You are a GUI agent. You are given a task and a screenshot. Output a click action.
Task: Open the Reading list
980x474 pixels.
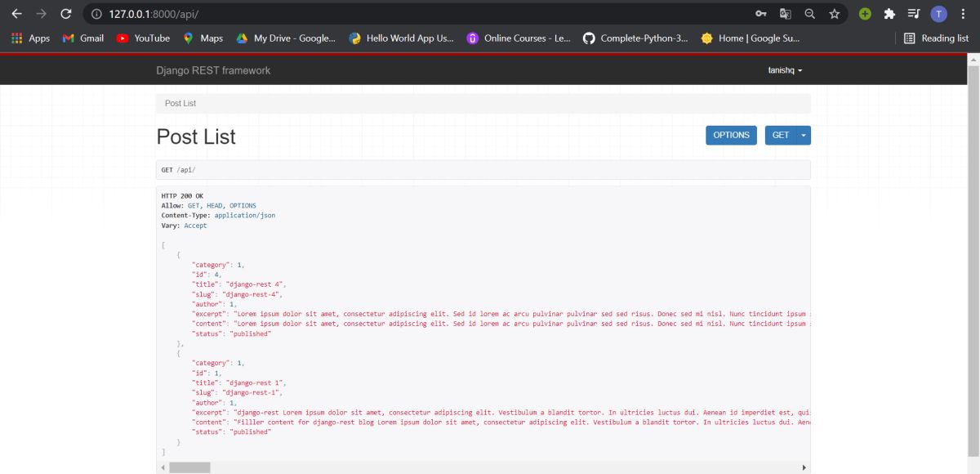(936, 38)
